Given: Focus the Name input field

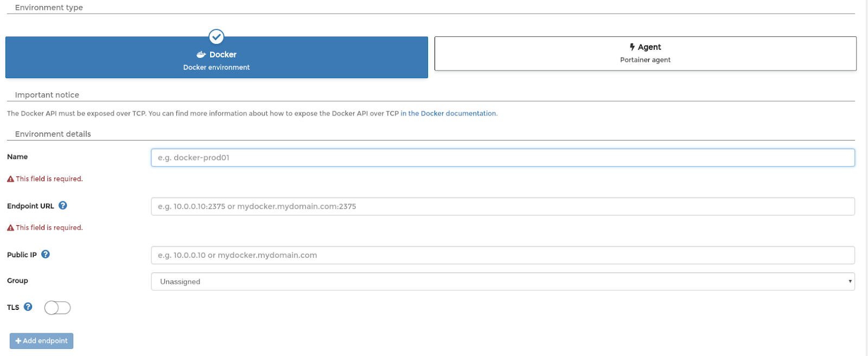Looking at the screenshot, I should 503,158.
